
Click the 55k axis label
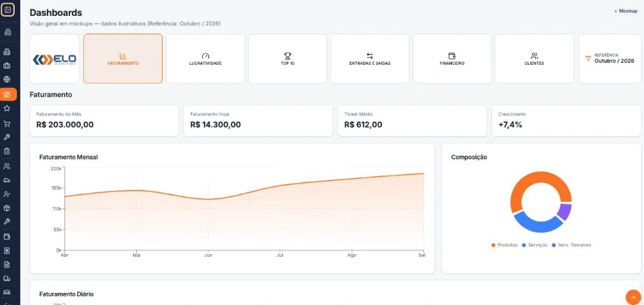57,229
